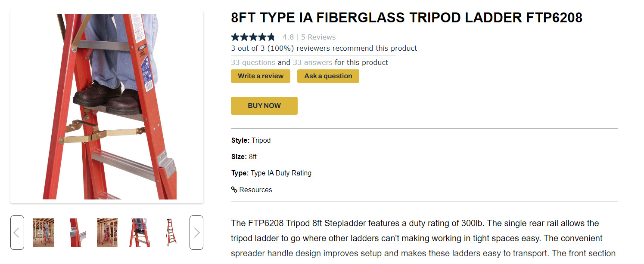
Task: Pick the thumbnail of full ladder on white
Action: [x=171, y=233]
